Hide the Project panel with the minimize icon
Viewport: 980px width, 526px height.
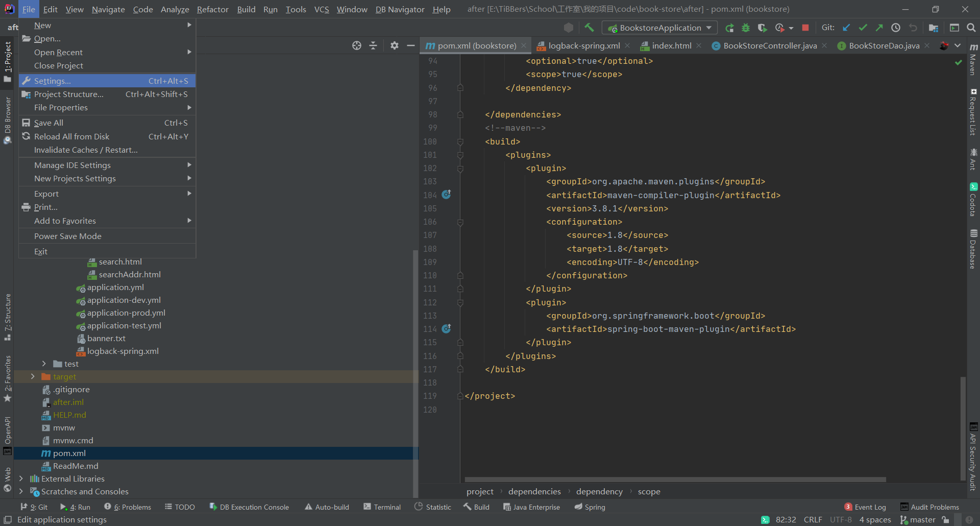tap(411, 45)
